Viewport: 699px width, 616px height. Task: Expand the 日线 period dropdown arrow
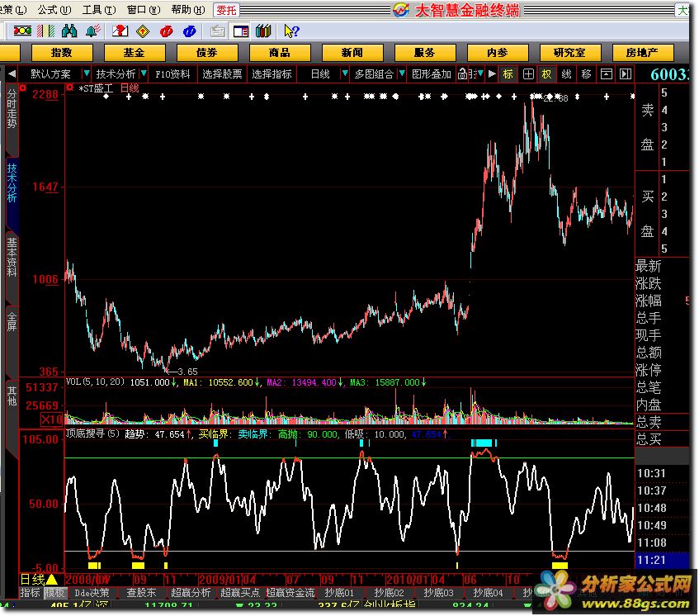pos(344,73)
